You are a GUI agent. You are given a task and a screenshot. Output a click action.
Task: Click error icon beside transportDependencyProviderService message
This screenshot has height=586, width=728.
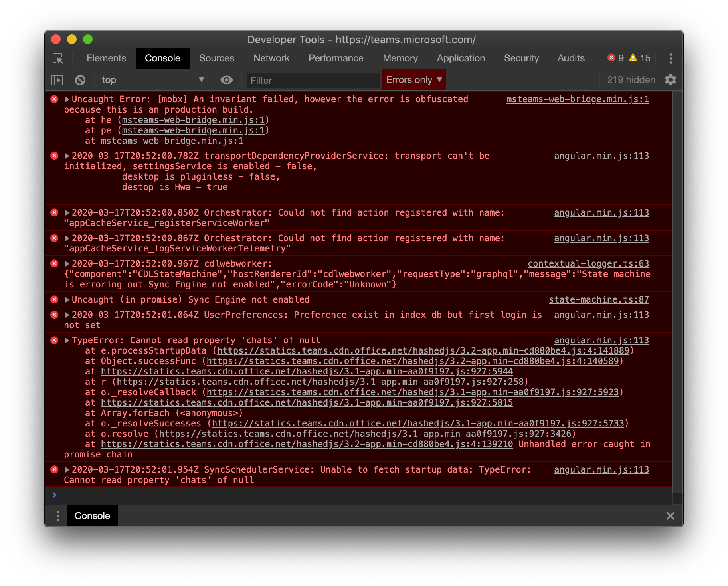[x=55, y=156]
